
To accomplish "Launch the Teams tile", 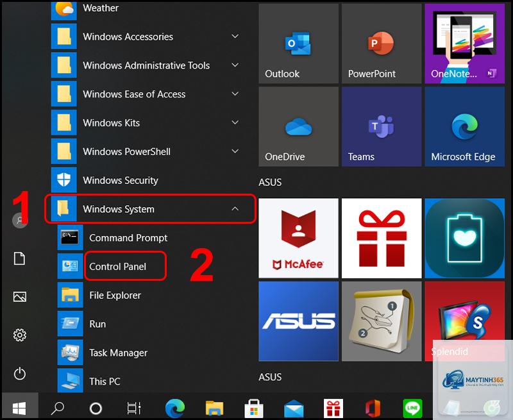I will coord(382,126).
